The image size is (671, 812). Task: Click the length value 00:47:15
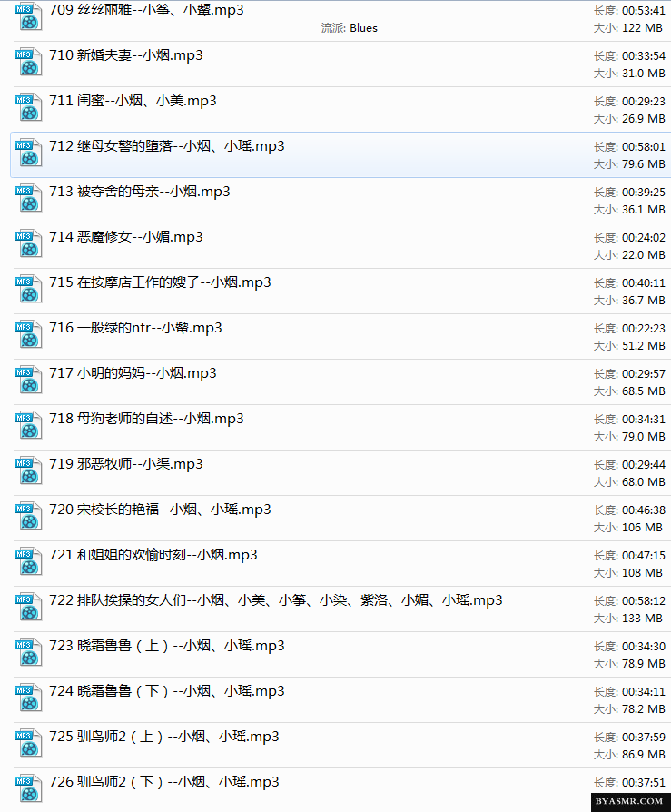point(644,556)
